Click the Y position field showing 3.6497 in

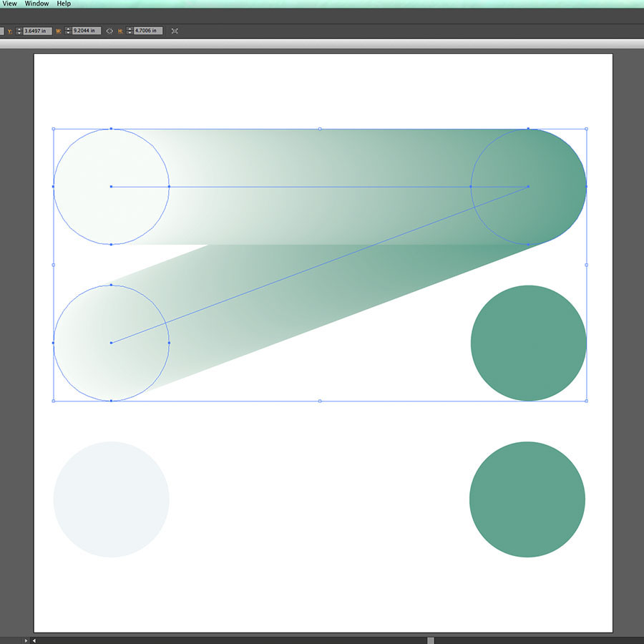[x=37, y=31]
